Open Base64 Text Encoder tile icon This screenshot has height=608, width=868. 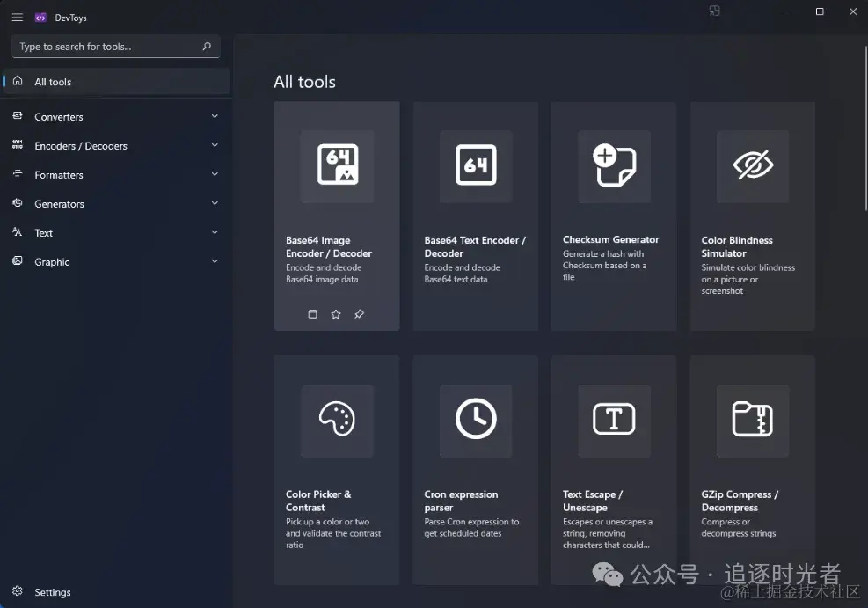coord(476,165)
